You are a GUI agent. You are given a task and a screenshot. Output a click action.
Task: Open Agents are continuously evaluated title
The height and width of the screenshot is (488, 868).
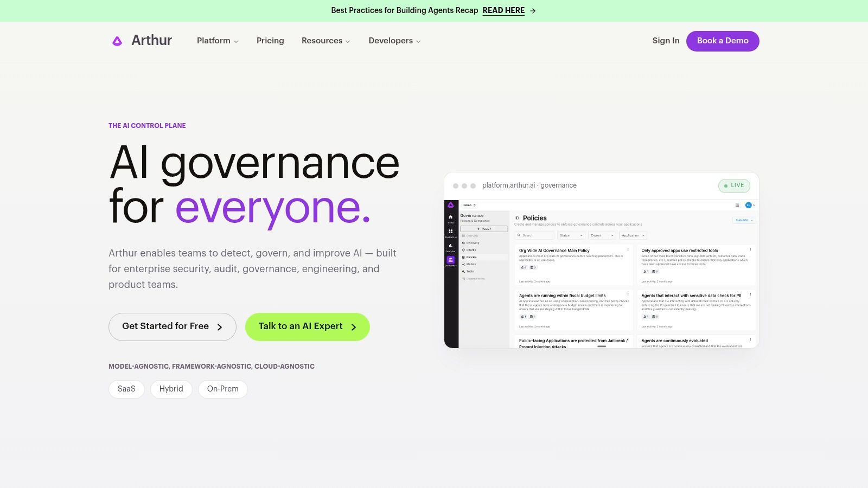click(x=674, y=341)
